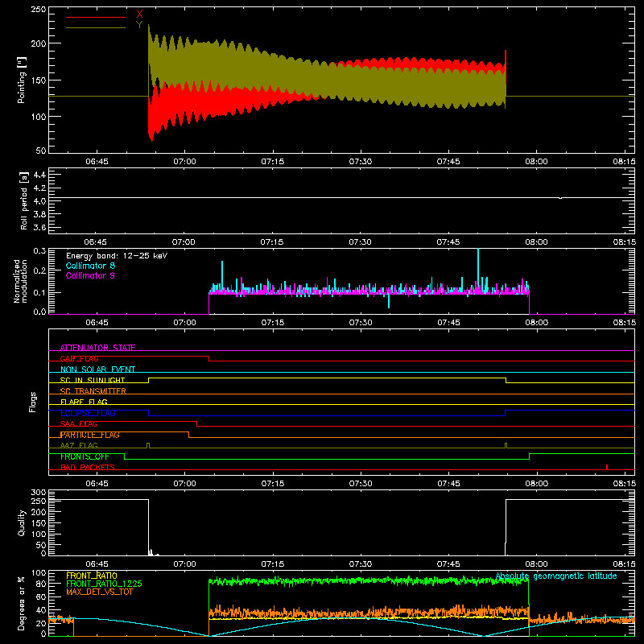Click the ECLIPSE_FLAG label
The height and width of the screenshot is (644, 644).
pyautogui.click(x=88, y=413)
